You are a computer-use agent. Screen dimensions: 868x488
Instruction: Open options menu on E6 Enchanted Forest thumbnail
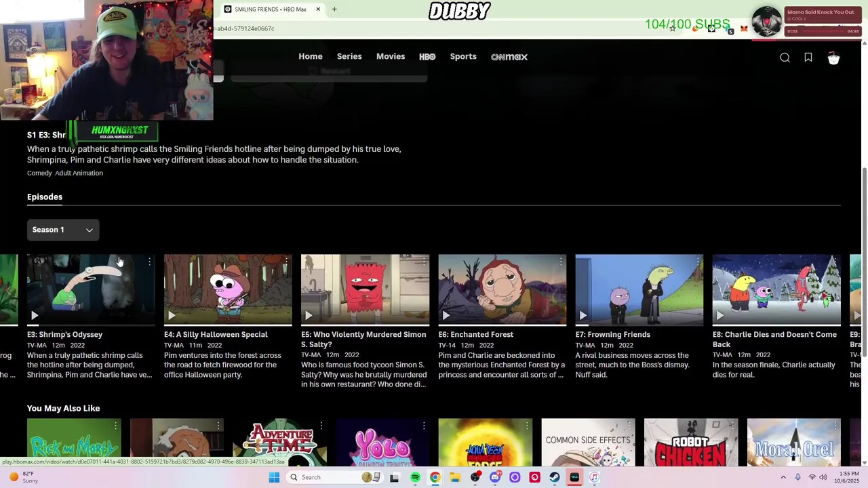(x=560, y=262)
